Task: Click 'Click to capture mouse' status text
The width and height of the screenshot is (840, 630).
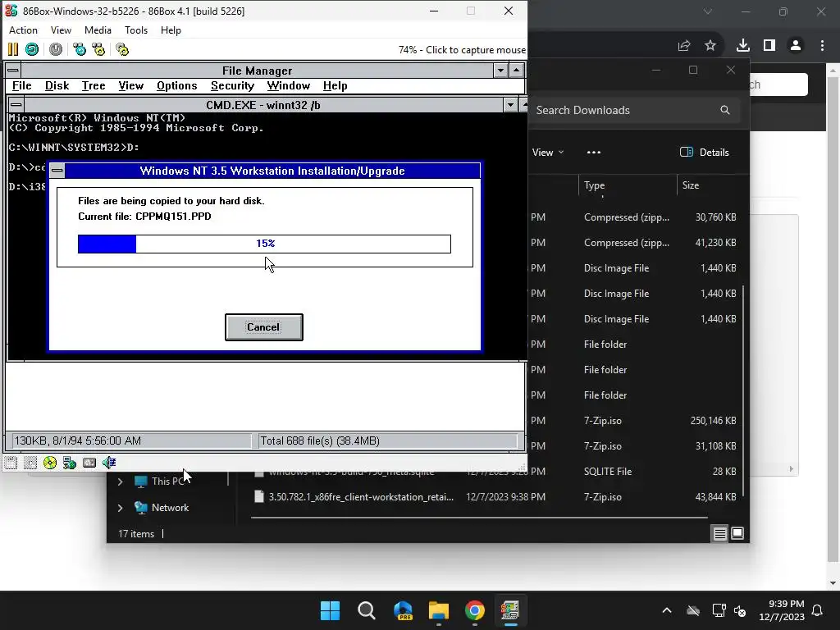Action: point(475,50)
